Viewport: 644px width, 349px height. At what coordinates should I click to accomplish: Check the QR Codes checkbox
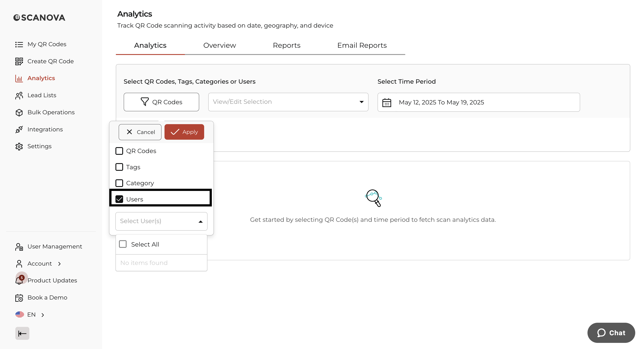(119, 151)
